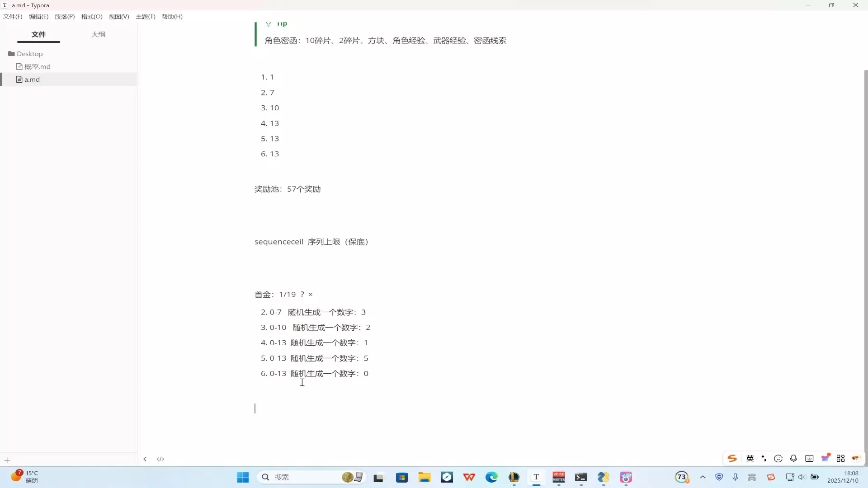868x488 pixels.
Task: Click Sogou voice input microphone icon
Action: point(793,459)
